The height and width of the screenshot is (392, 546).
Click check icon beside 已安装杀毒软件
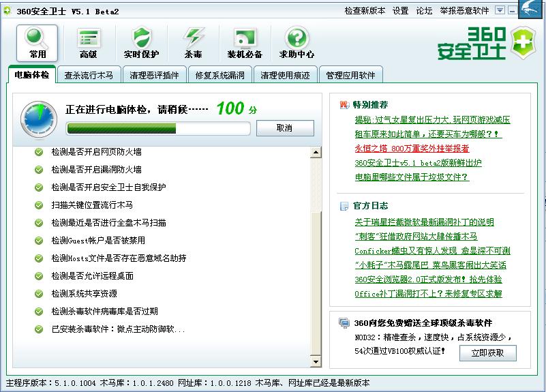[x=39, y=329]
